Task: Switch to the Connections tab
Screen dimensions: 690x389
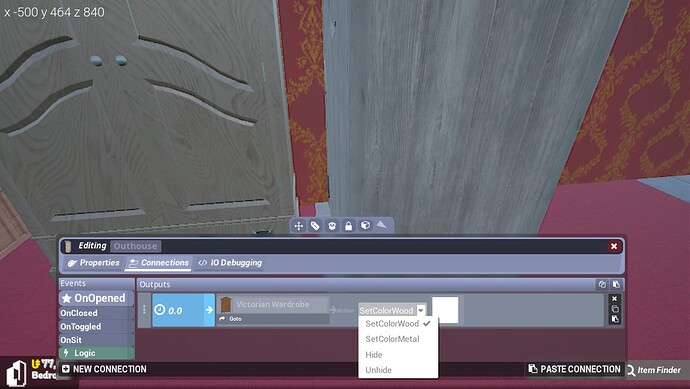Action: coord(159,263)
